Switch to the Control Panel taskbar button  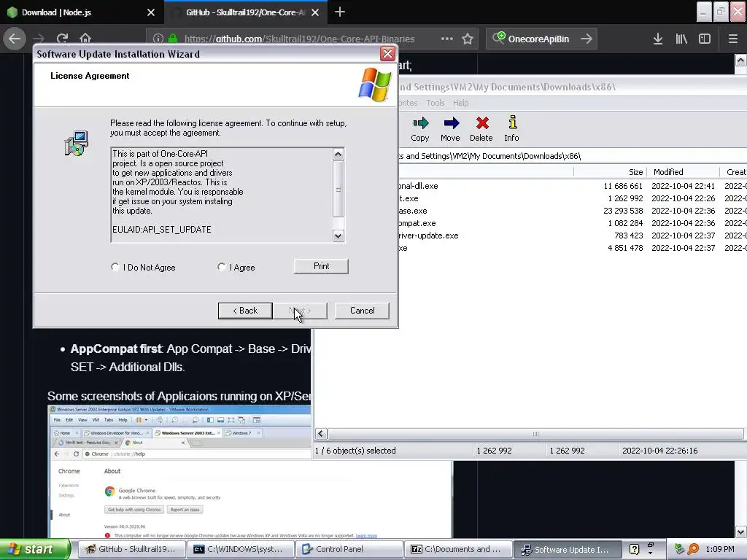tap(348, 549)
